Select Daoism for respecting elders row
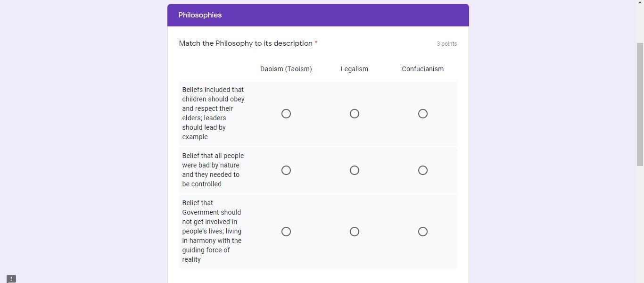 click(286, 114)
